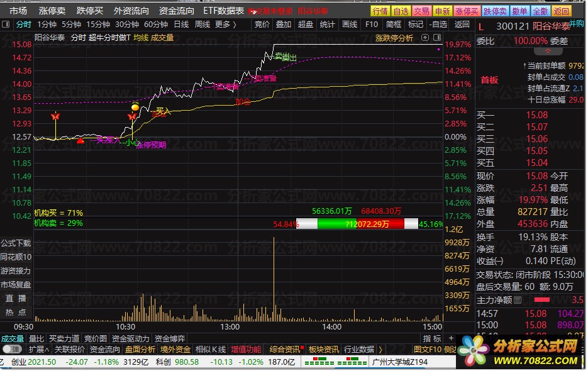Click the green-red 机构 buy/sell ratio bar
The height and width of the screenshot is (371, 588).
pyautogui.click(x=357, y=224)
